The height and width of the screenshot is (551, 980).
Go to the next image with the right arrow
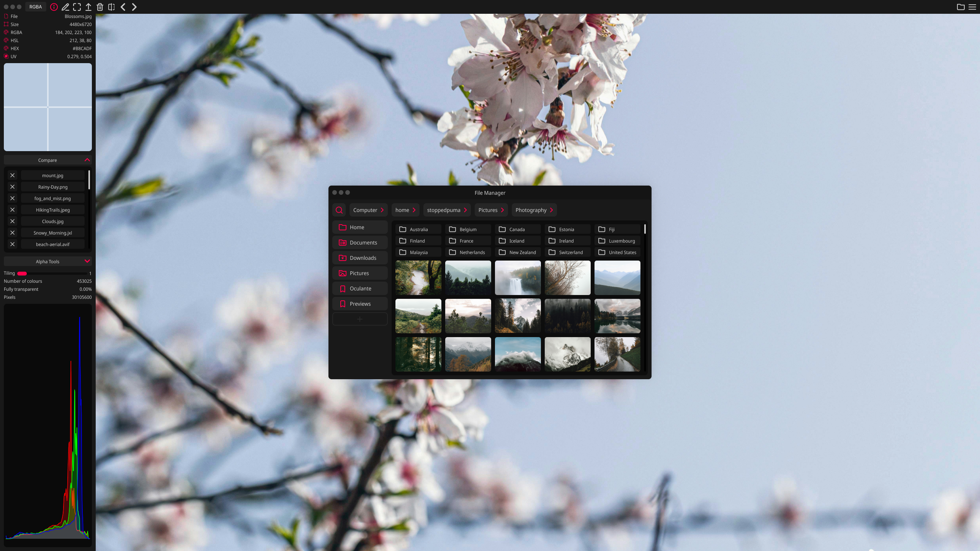(x=134, y=7)
